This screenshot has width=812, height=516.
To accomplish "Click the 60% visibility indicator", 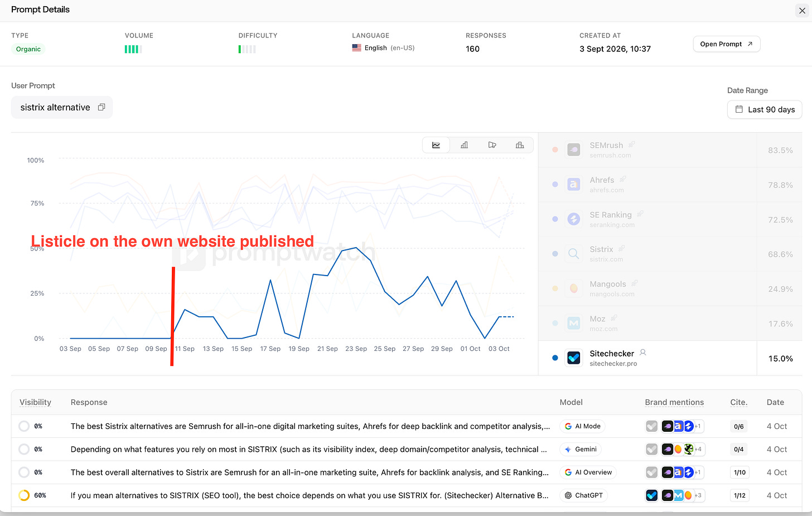I will pos(33,495).
